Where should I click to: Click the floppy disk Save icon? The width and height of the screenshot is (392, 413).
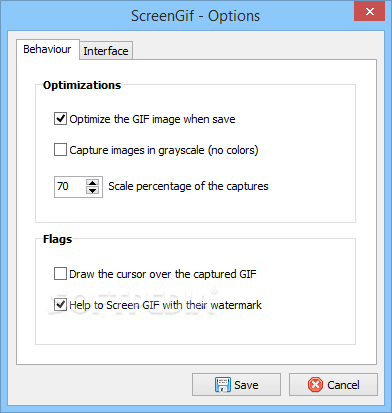click(x=223, y=385)
